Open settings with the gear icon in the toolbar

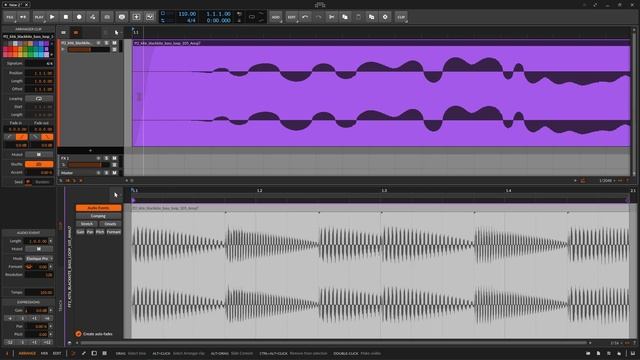[x=385, y=17]
